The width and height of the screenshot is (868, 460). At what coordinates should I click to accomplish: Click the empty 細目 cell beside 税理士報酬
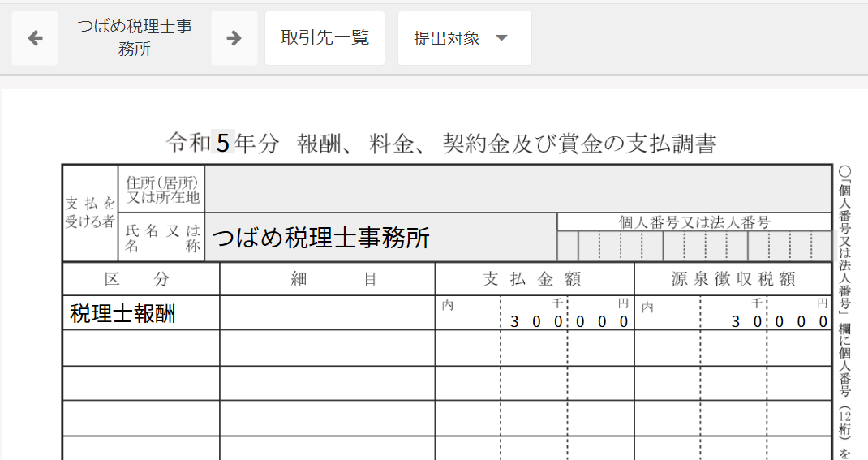(327, 313)
